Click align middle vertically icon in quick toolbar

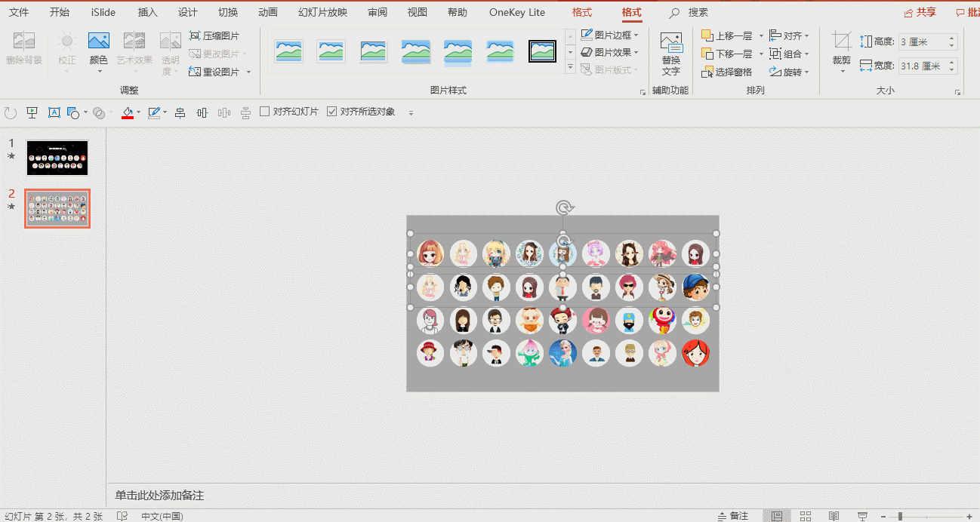[x=202, y=112]
